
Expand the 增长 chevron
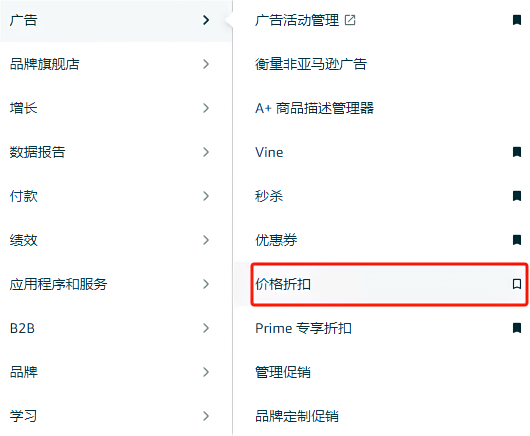[x=206, y=108]
